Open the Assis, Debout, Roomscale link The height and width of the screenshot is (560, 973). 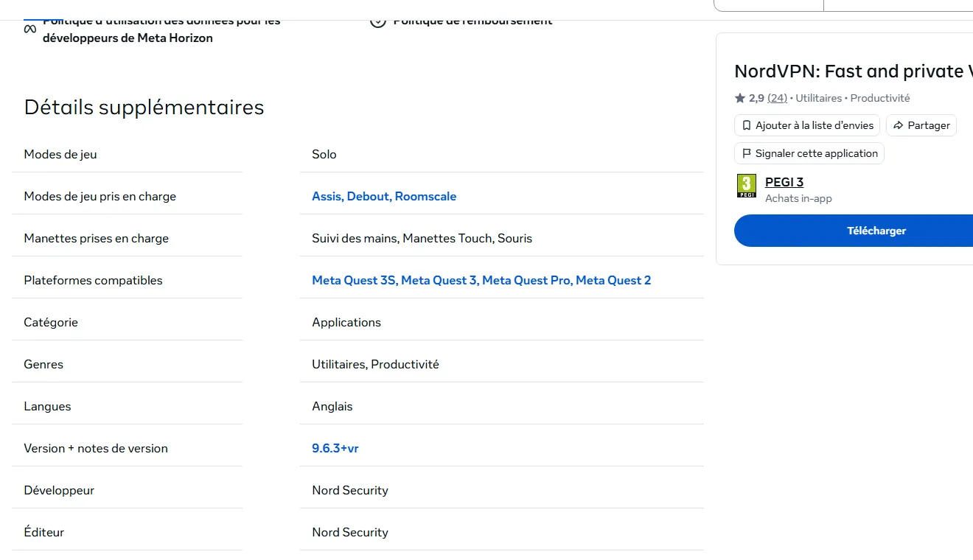384,196
